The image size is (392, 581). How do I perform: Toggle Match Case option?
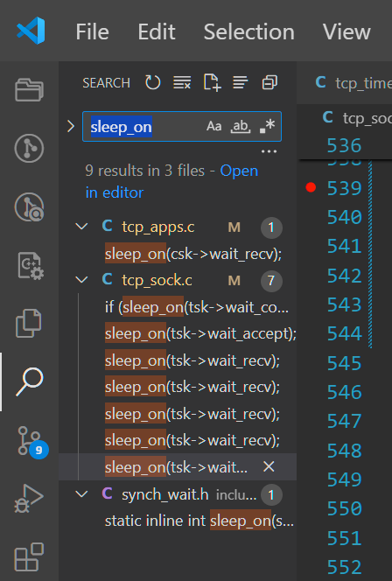[x=213, y=126]
